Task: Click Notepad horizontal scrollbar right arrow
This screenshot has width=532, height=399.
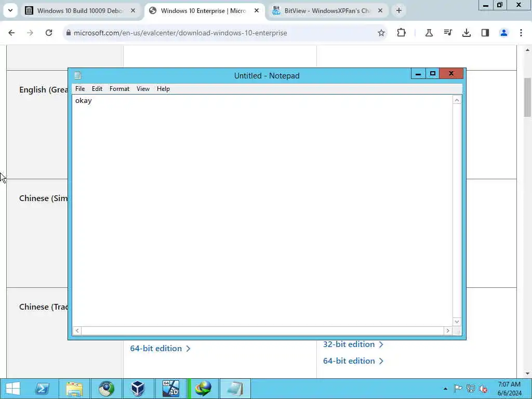Action: (x=448, y=331)
